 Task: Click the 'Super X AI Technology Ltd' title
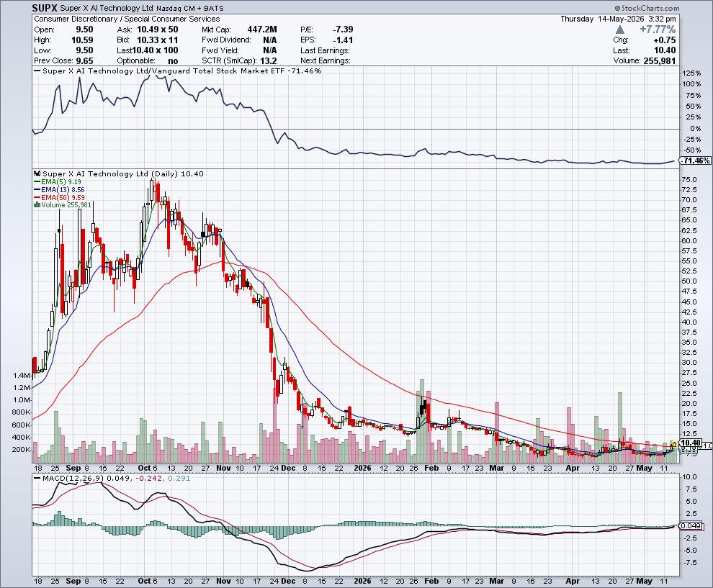(107, 8)
